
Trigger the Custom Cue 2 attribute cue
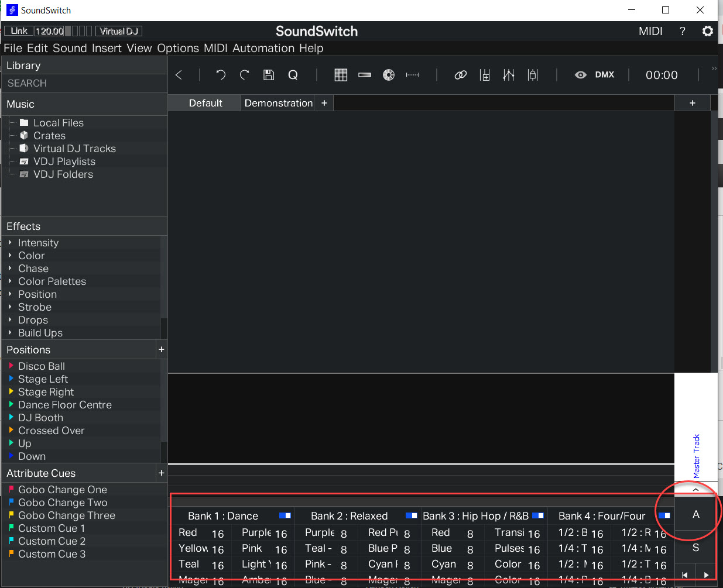pos(52,541)
